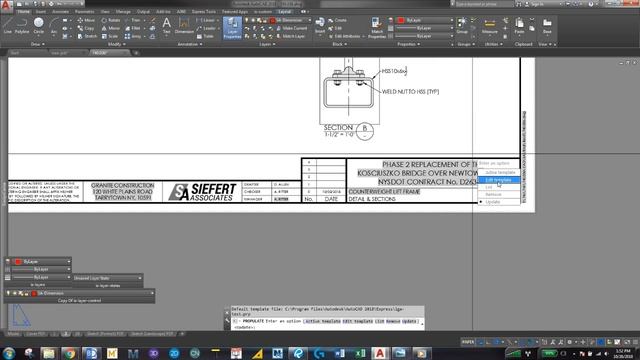
Task: Open ribbon layer name dropdown
Action: 309,20
